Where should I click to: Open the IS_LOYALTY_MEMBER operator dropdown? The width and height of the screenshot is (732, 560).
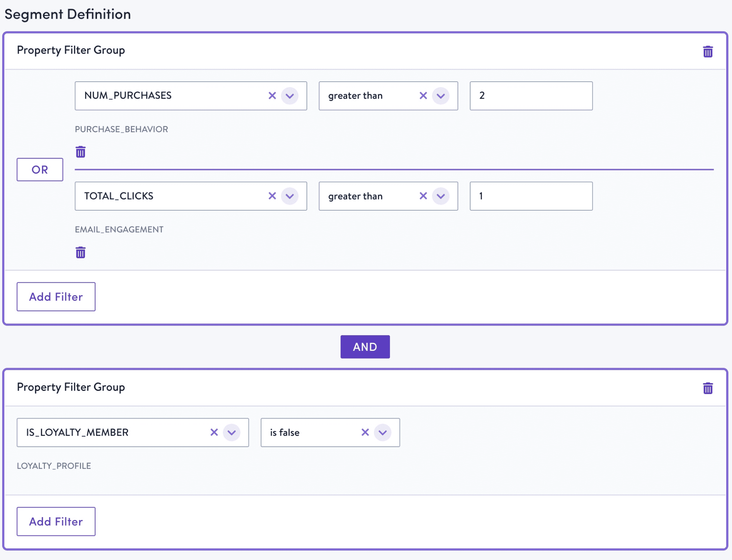coord(382,433)
